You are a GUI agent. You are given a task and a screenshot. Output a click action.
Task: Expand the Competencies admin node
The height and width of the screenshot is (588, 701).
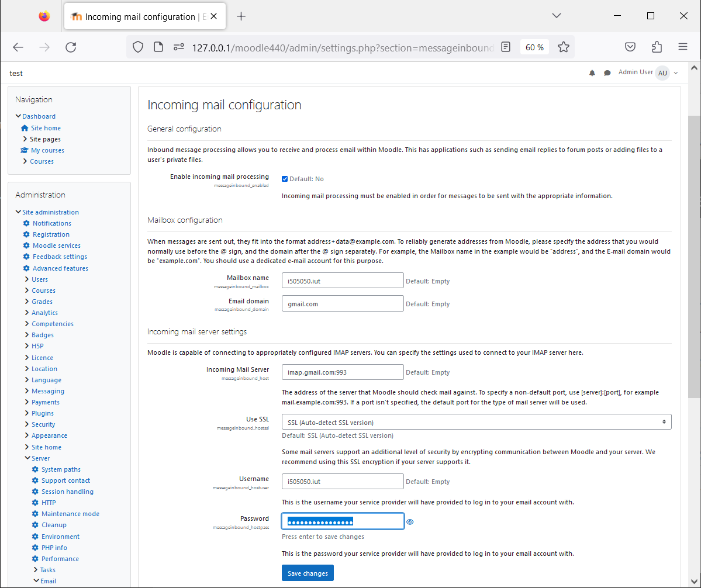pyautogui.click(x=27, y=323)
